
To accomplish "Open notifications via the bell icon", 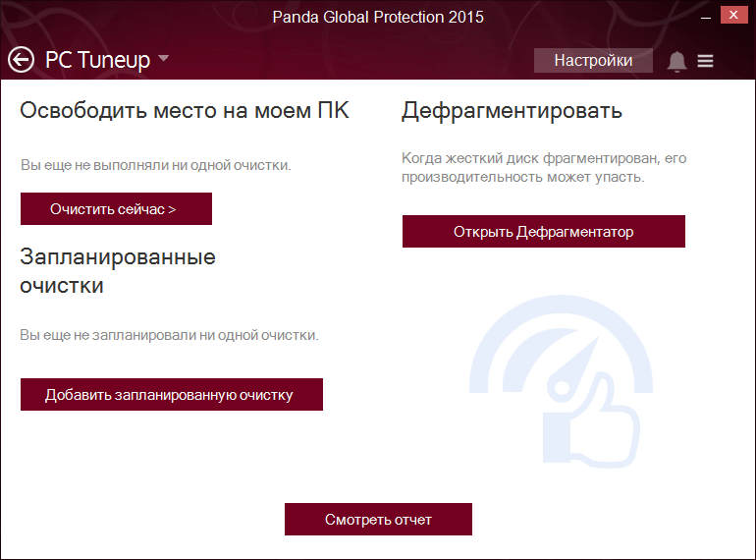I will coord(676,61).
